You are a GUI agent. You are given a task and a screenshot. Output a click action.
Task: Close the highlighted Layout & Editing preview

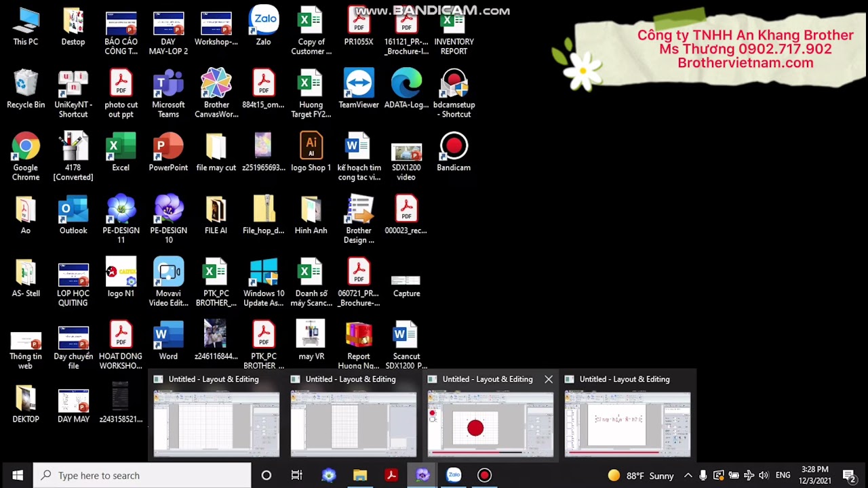click(549, 380)
